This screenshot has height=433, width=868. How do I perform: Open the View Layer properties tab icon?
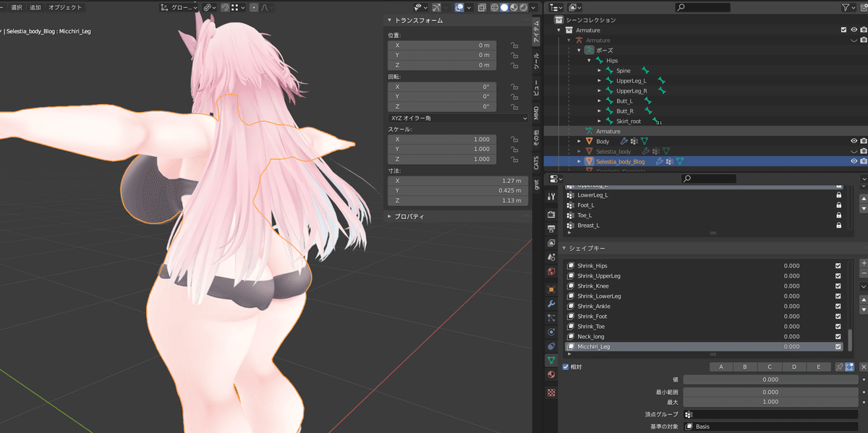click(551, 243)
